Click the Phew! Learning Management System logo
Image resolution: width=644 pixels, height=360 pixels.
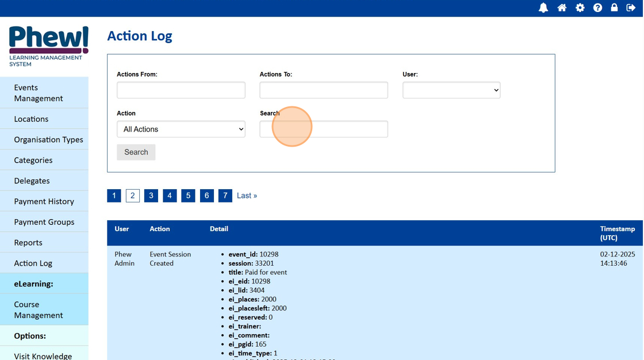(48, 47)
